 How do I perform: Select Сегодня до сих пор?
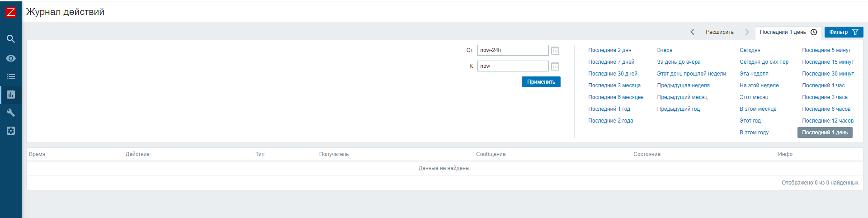[x=764, y=62]
